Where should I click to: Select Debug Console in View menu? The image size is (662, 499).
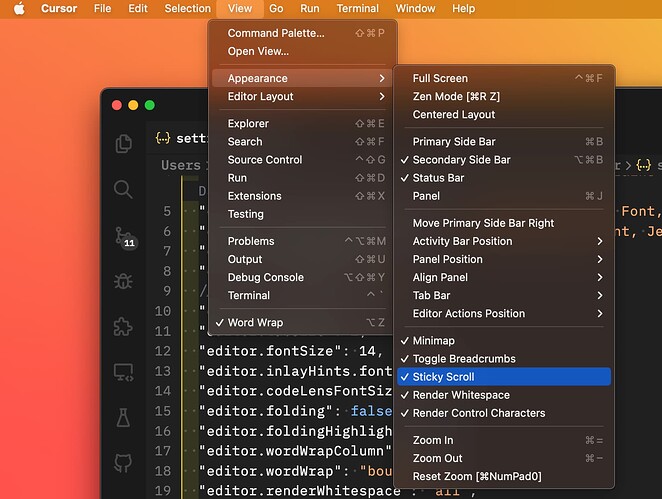[x=302, y=277]
